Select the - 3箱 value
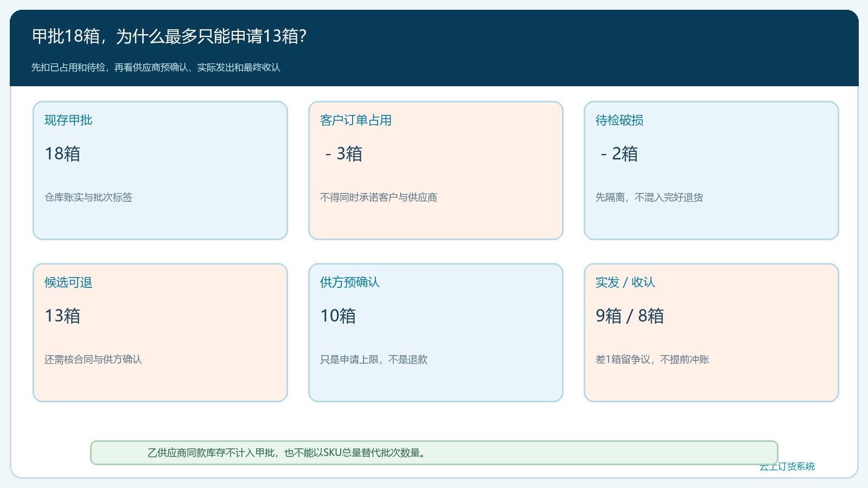This screenshot has width=868, height=488. coord(343,154)
